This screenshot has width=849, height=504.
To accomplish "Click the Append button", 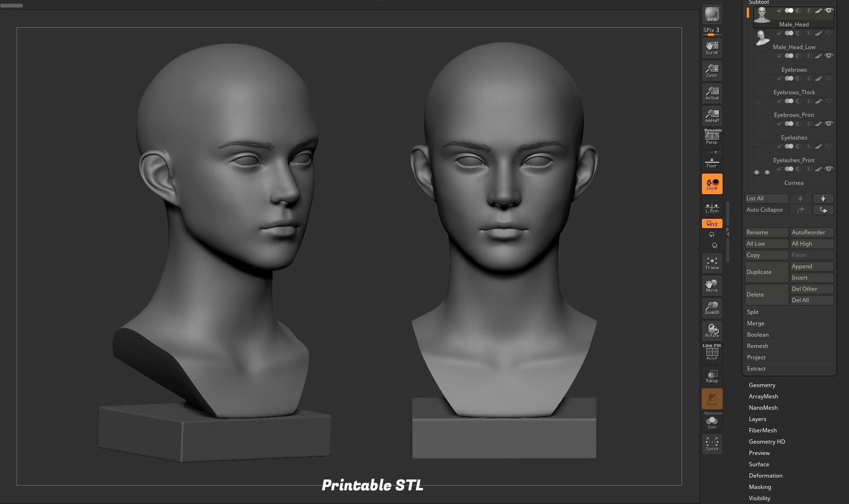I will tap(812, 266).
